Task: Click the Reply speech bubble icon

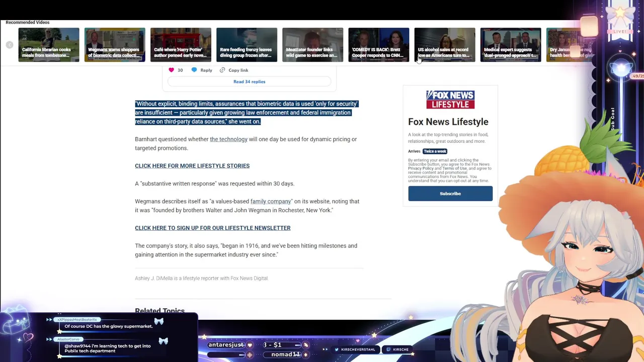Action: tap(194, 70)
